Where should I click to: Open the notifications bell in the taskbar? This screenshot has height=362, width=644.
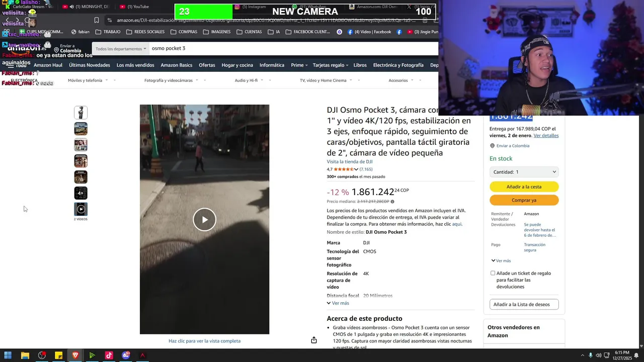click(636, 355)
